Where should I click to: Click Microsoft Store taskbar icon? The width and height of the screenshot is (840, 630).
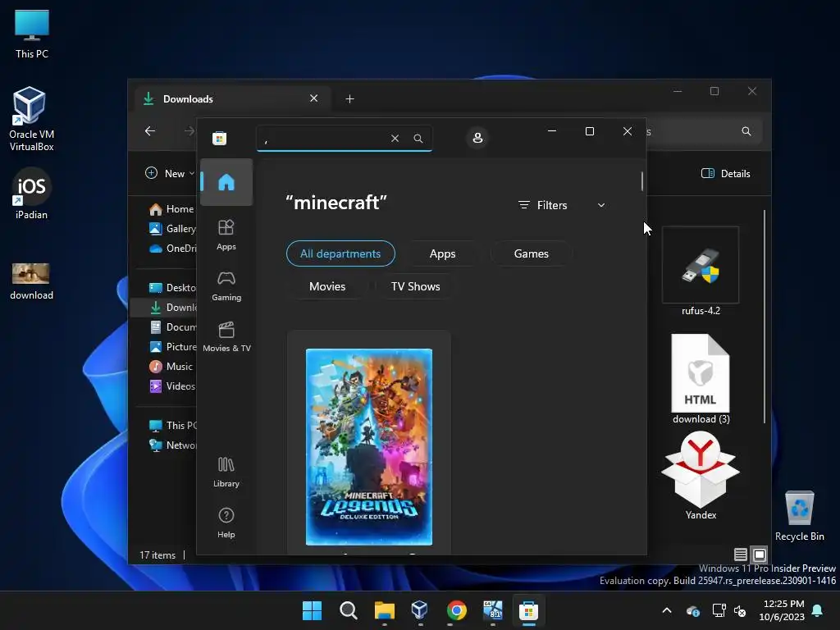pos(528,610)
